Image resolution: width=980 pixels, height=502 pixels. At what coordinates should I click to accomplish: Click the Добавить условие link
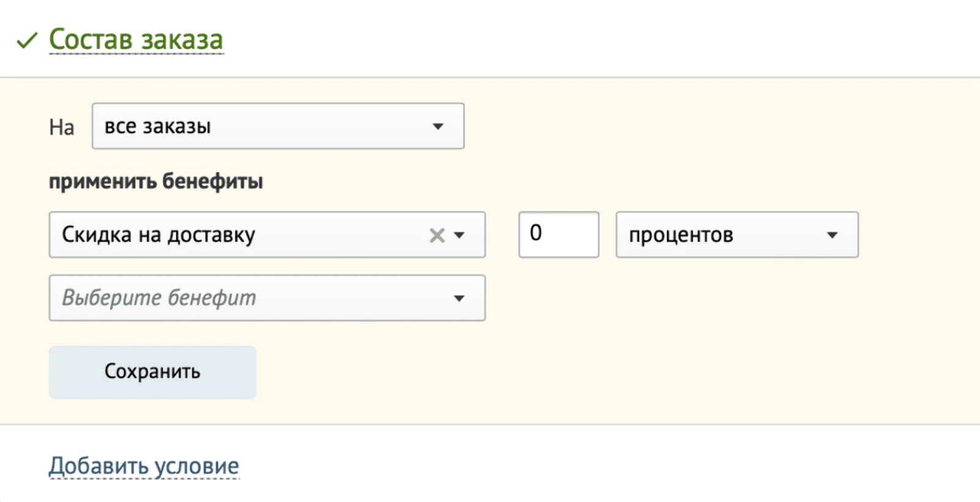pos(144,466)
